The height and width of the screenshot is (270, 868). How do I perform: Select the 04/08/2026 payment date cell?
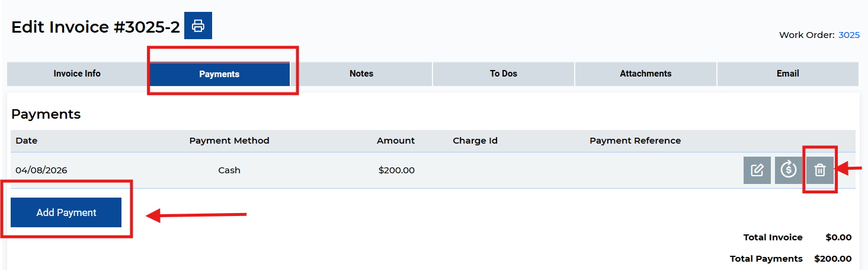[41, 170]
